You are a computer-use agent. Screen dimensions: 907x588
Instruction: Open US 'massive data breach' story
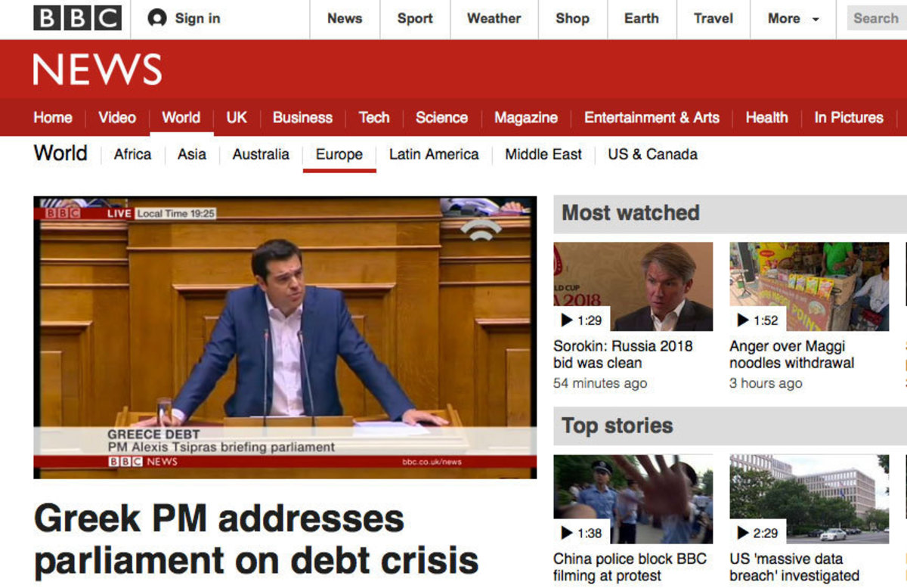[x=794, y=567]
